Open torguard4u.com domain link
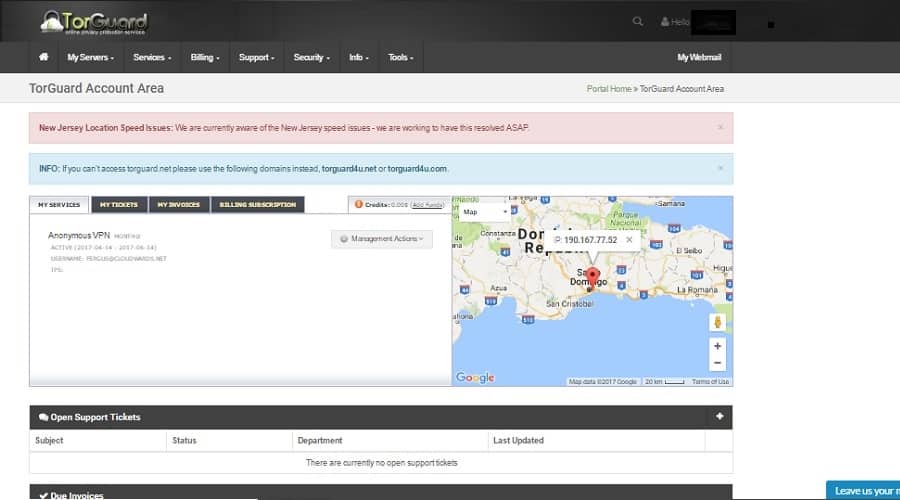This screenshot has width=900, height=500. click(417, 169)
